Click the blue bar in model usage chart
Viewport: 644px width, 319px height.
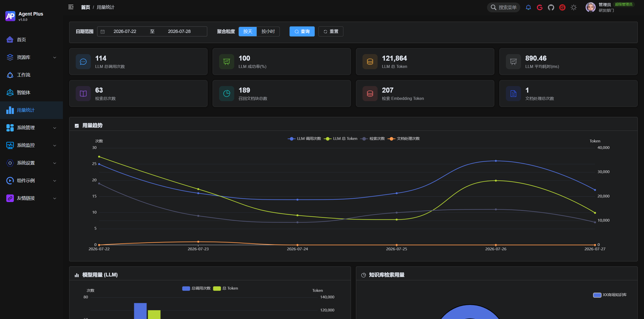(140, 311)
